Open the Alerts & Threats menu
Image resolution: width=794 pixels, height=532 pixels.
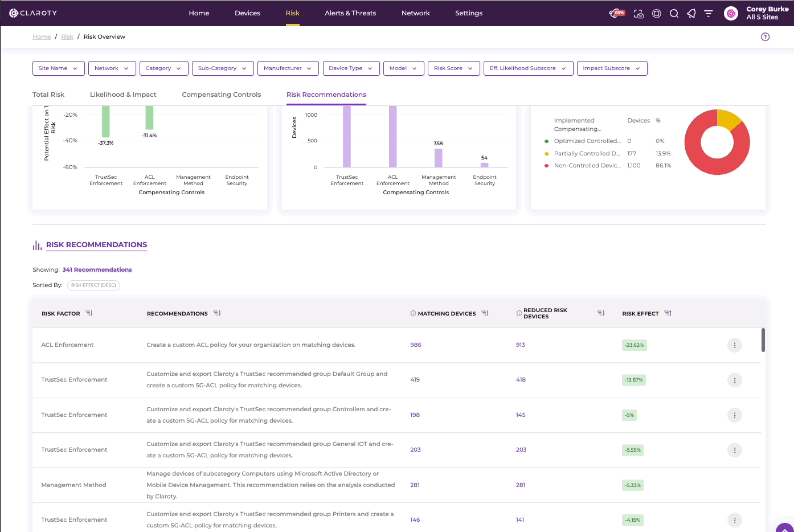350,13
